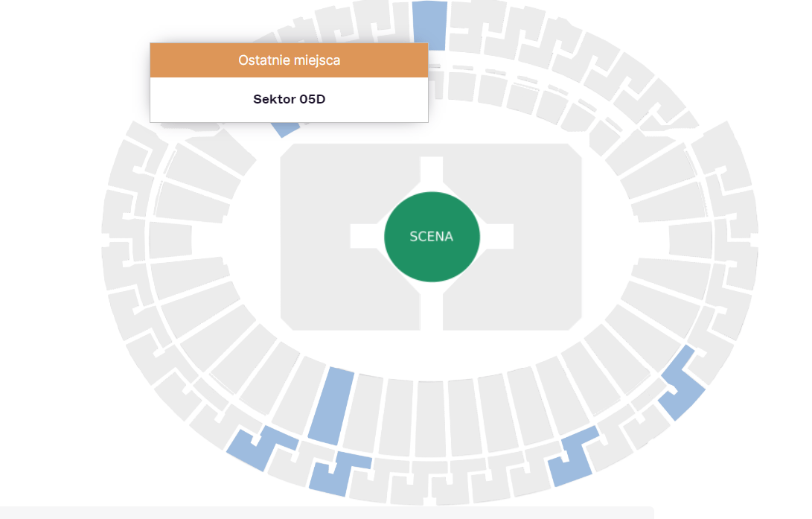Select the blue sector at the arena's top edge
This screenshot has width=812, height=519.
[429, 25]
